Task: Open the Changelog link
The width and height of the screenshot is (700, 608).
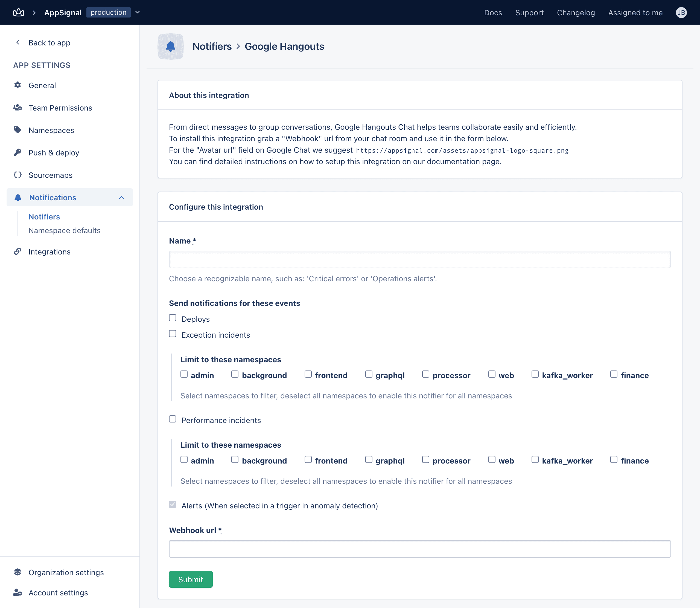Action: point(576,13)
